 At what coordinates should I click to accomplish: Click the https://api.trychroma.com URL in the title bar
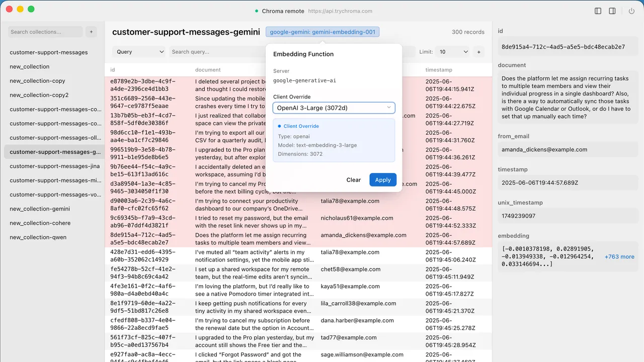click(x=340, y=11)
